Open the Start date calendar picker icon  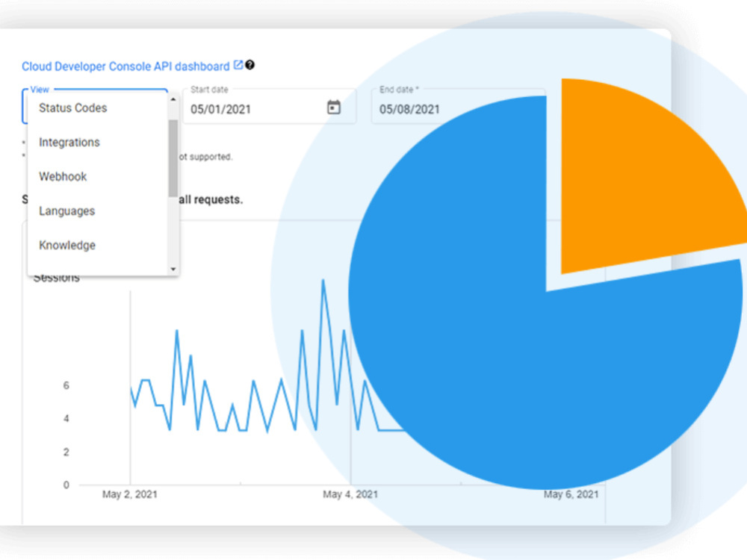coord(334,108)
